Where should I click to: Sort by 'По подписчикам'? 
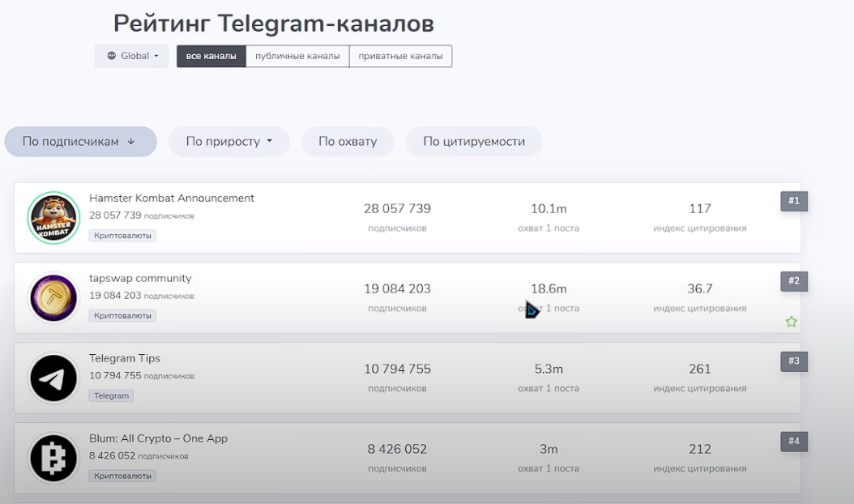(80, 142)
